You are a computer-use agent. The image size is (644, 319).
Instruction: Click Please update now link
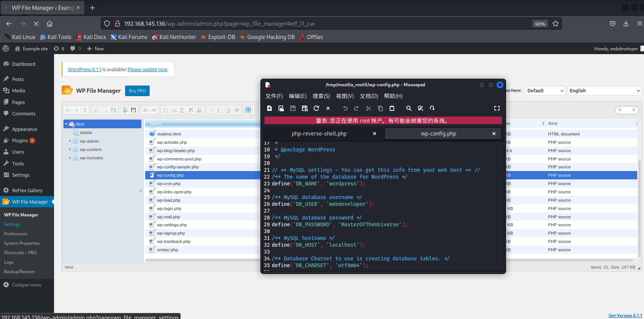tap(147, 70)
